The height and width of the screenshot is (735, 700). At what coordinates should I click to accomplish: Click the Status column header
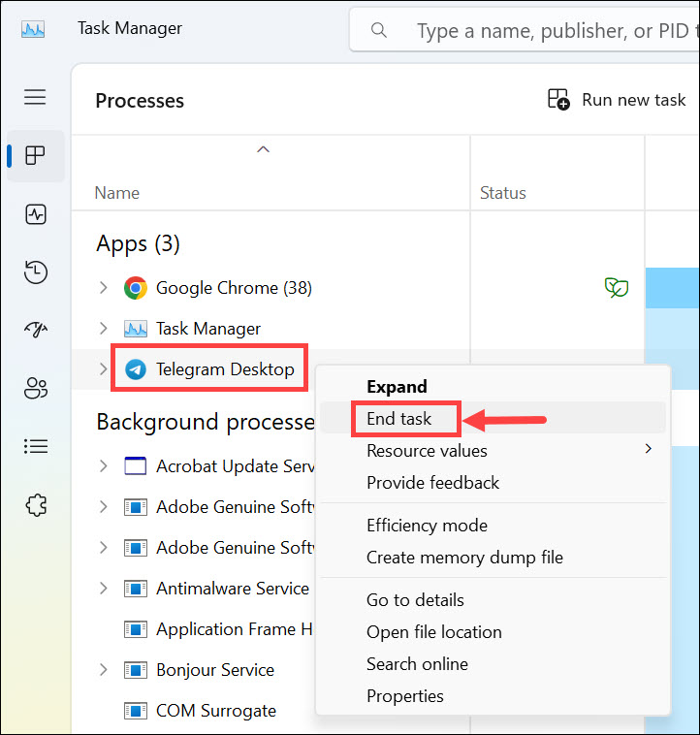502,193
